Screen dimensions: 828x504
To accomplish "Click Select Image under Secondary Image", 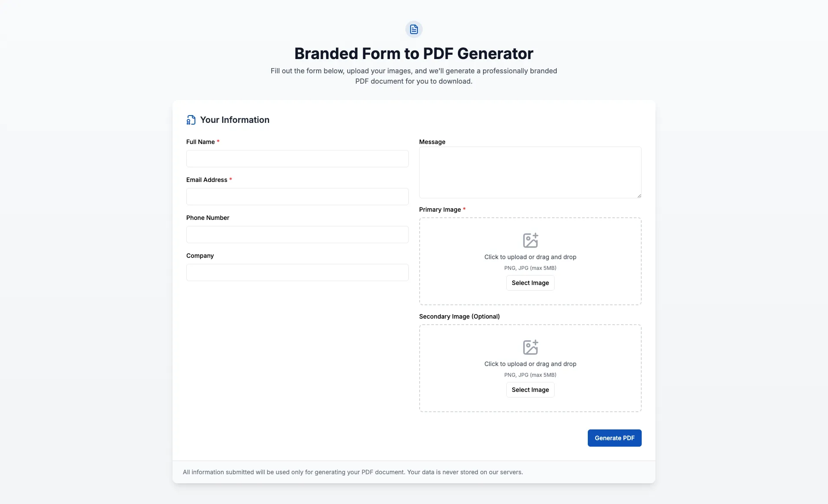I will coord(530,390).
